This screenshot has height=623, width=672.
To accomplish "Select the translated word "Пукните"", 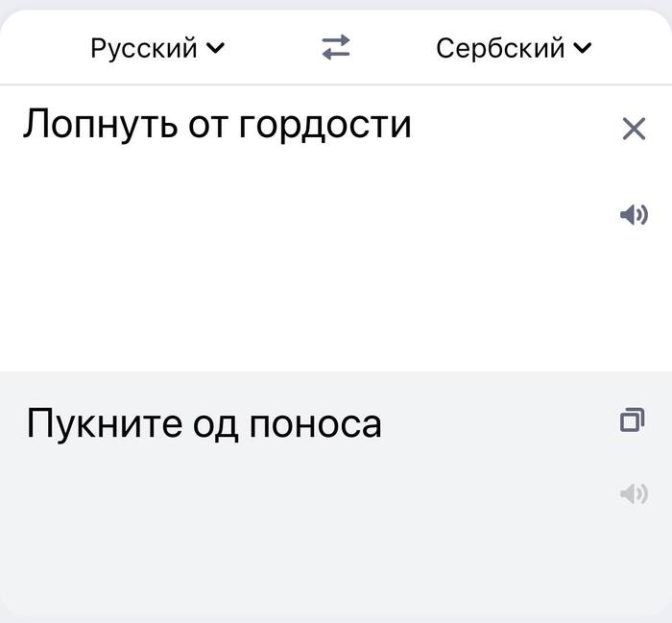I will click(x=94, y=423).
